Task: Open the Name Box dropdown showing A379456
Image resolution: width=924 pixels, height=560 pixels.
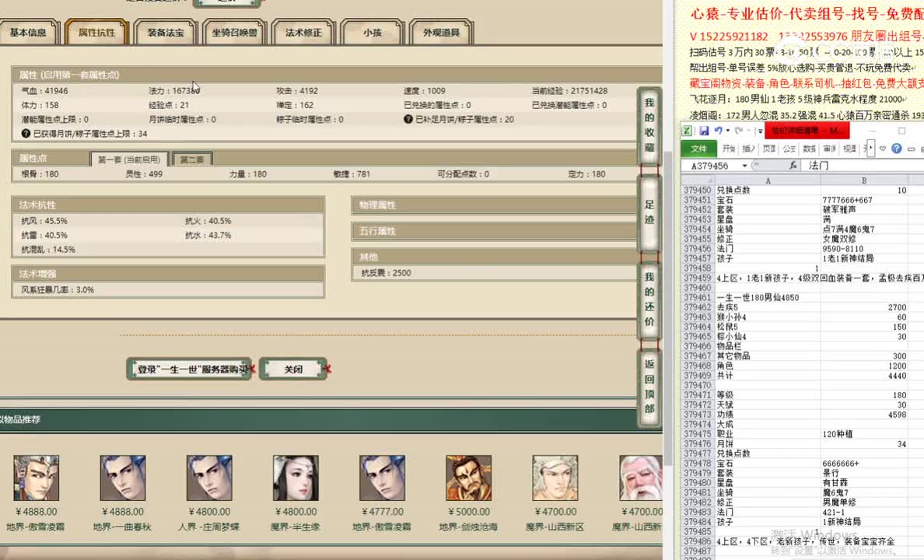Action: click(744, 165)
